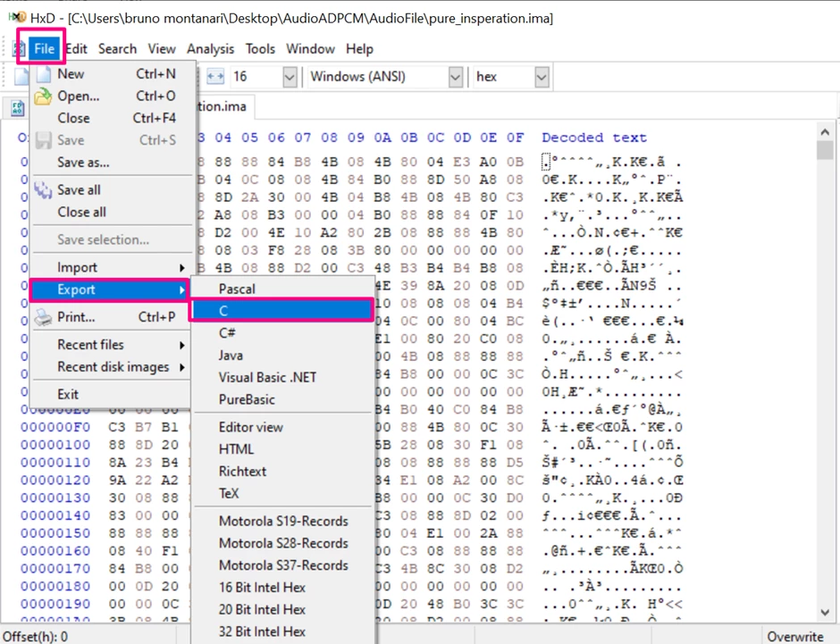
Task: Open the Tools menu
Action: (x=260, y=49)
